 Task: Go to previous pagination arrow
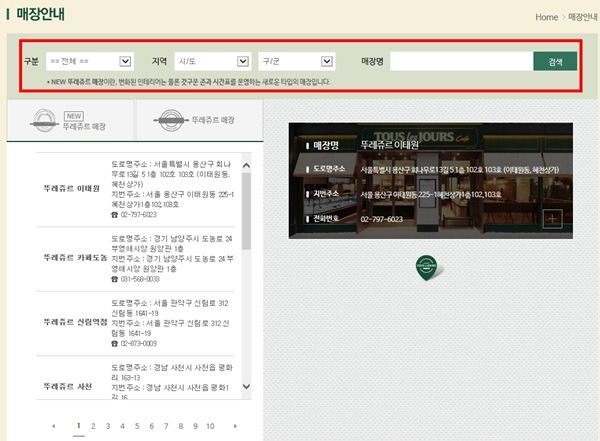coord(54,426)
